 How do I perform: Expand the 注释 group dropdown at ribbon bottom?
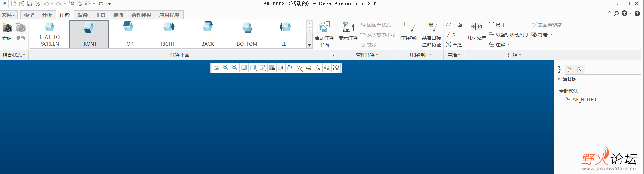[514, 55]
